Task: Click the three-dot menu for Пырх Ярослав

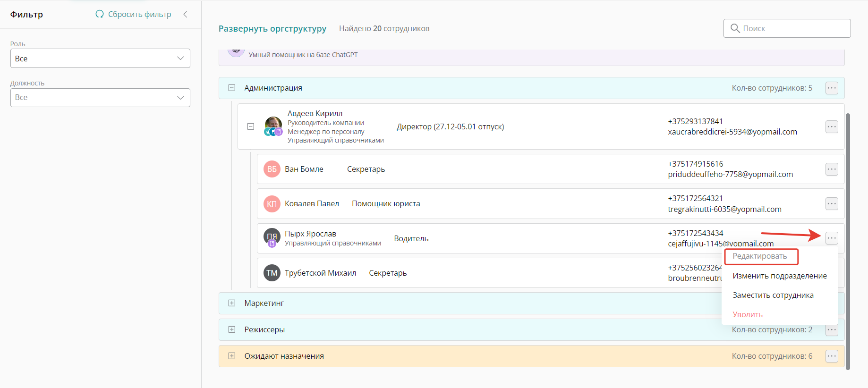Action: (x=832, y=238)
